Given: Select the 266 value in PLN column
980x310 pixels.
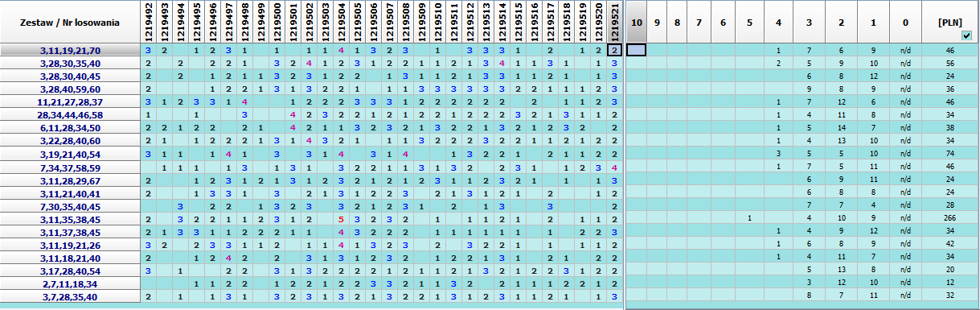Looking at the screenshot, I should click(949, 219).
